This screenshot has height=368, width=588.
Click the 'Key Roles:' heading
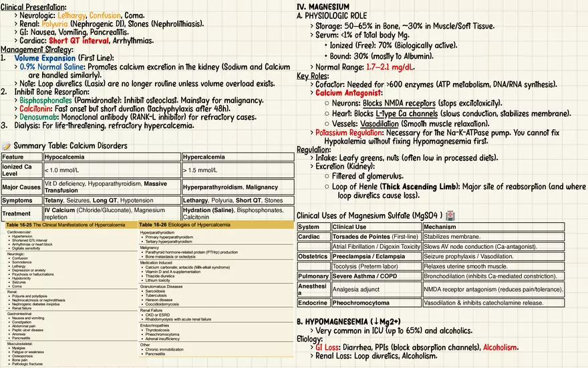(x=313, y=76)
